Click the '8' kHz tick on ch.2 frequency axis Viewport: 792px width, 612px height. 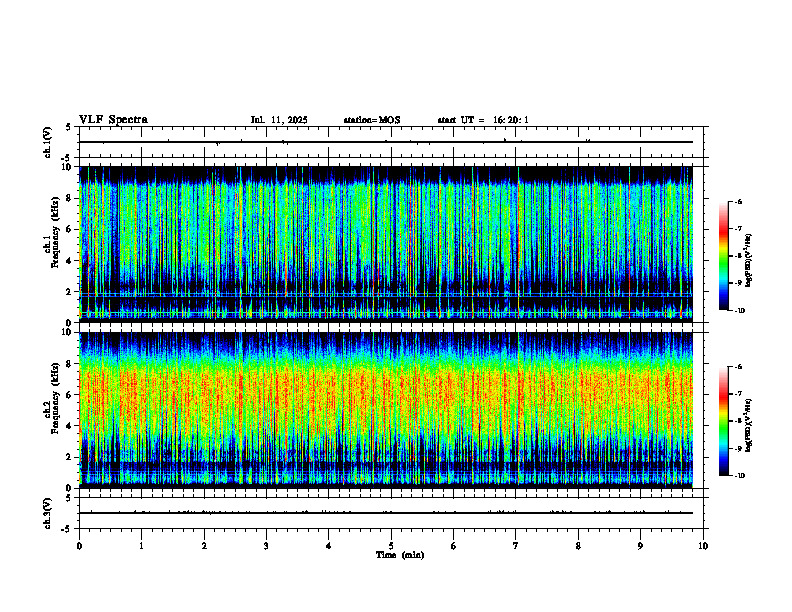click(69, 364)
